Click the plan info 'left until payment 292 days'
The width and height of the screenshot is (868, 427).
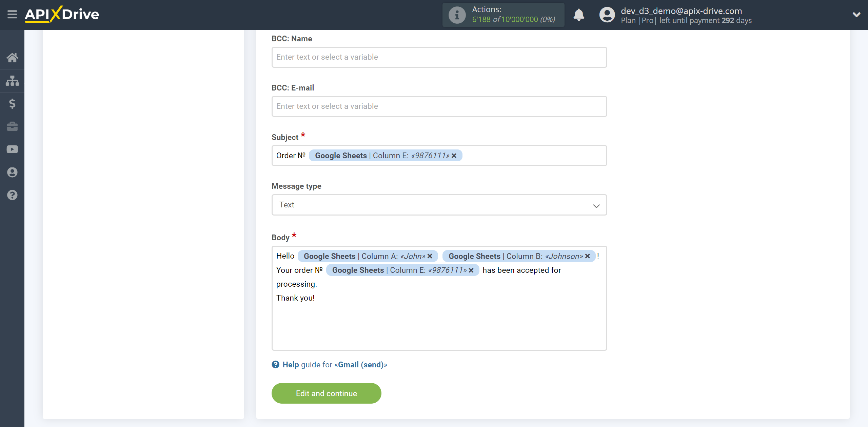pos(705,20)
